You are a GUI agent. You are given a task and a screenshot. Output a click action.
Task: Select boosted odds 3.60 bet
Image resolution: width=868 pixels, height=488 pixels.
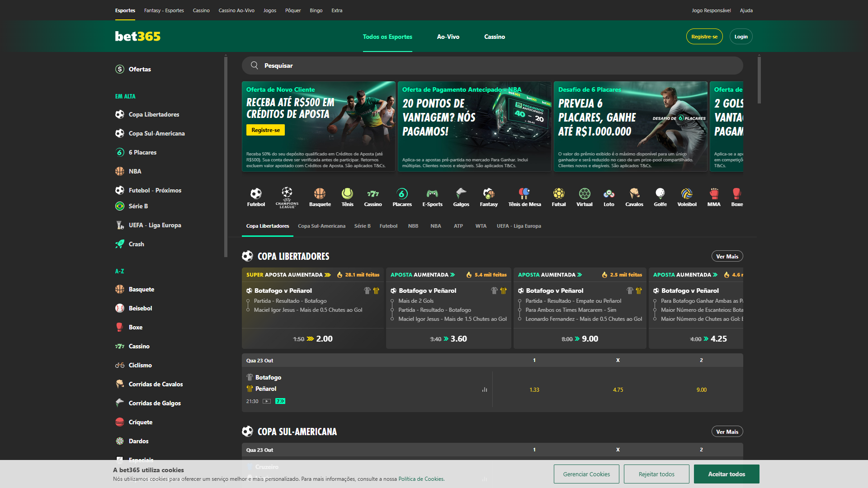[448, 338]
